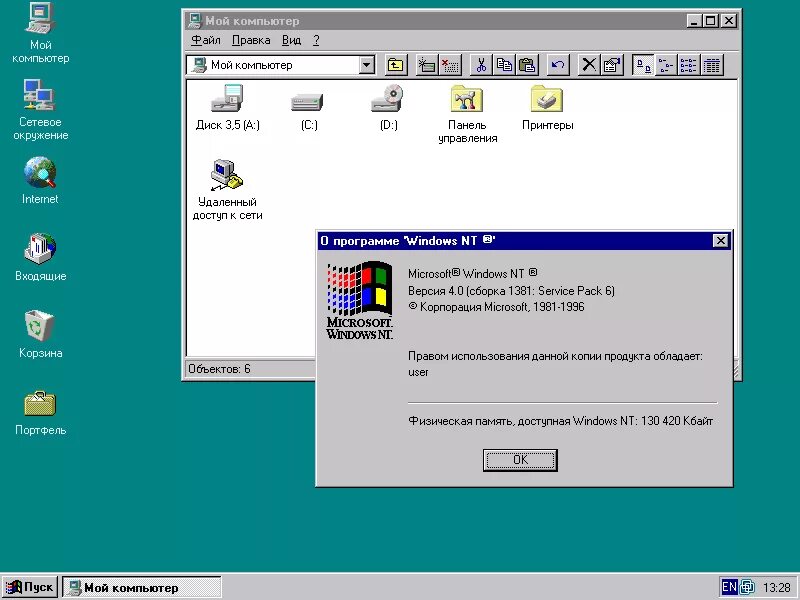Click the address box Мой компьютер text
Viewport: 800px width, 600px height.
coord(252,65)
